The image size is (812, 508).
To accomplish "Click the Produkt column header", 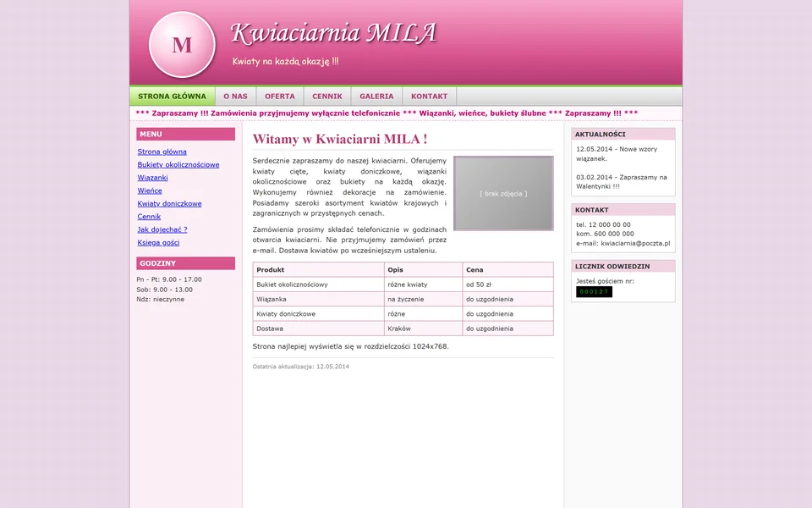I will point(319,269).
